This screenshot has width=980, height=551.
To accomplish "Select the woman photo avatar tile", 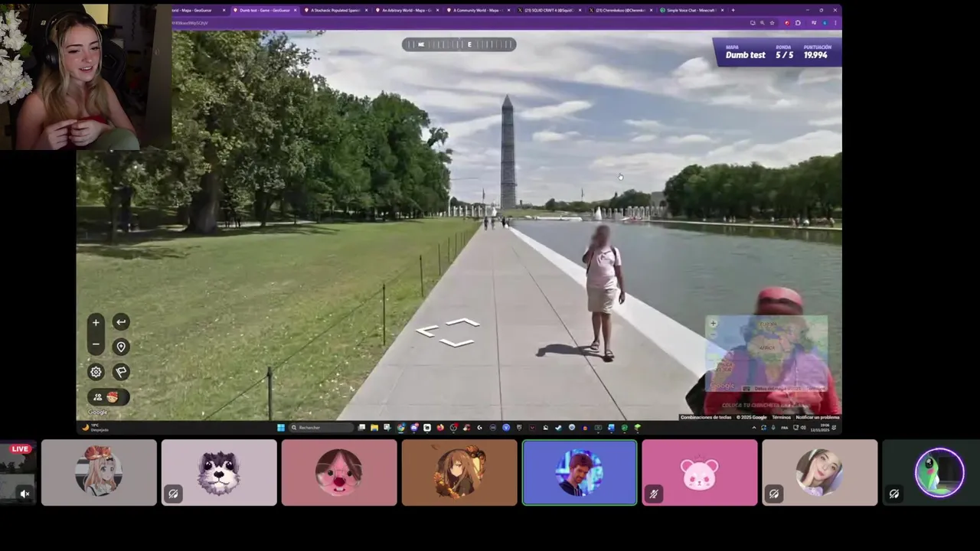I will tap(820, 472).
